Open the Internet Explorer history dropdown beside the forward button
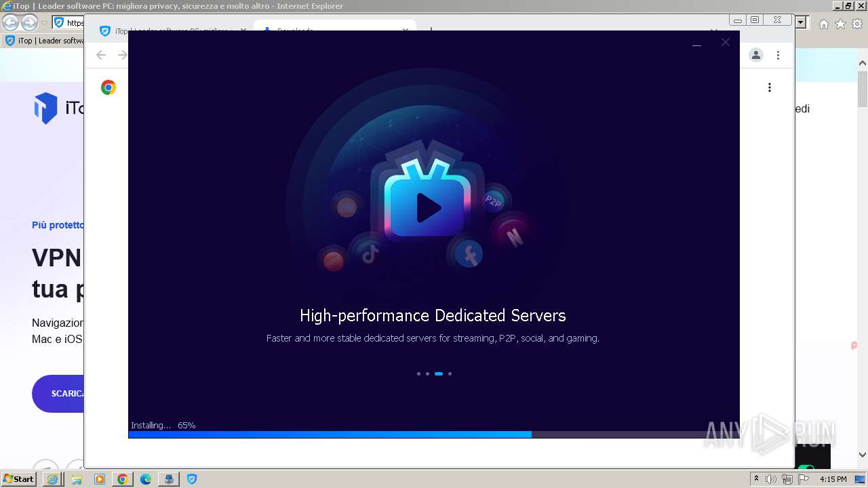868x488 pixels. [44, 23]
